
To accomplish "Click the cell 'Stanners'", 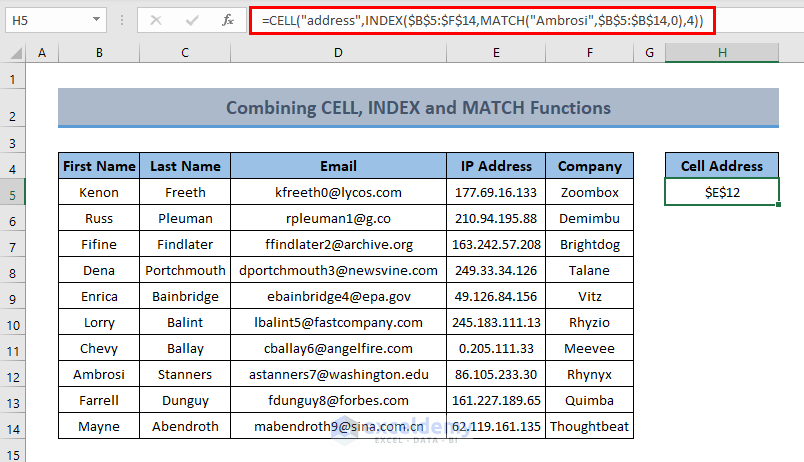I will [185, 374].
